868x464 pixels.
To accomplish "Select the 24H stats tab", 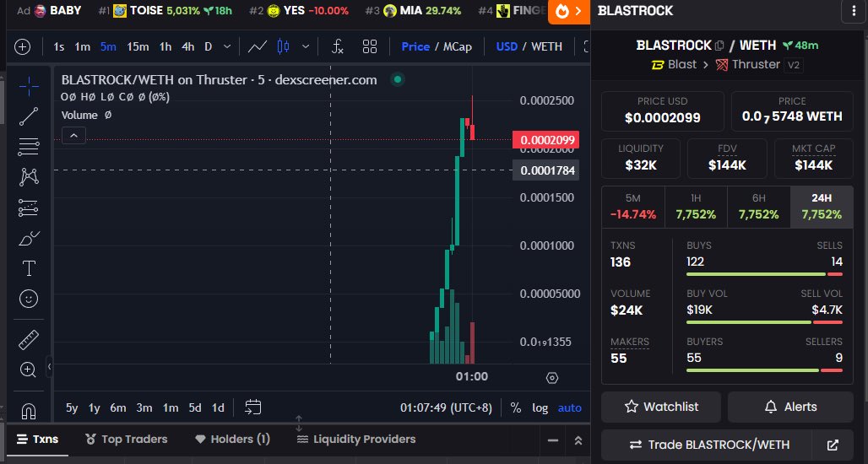I will [822, 207].
